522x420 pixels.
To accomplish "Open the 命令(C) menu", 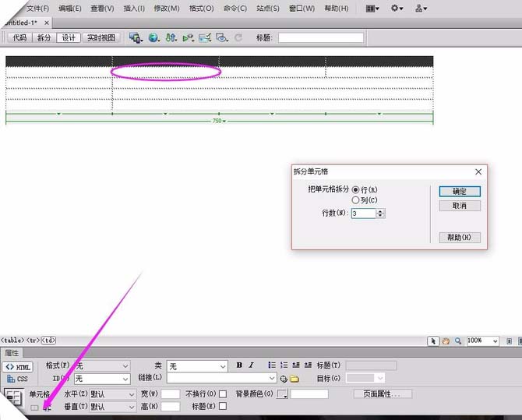I will point(235,9).
